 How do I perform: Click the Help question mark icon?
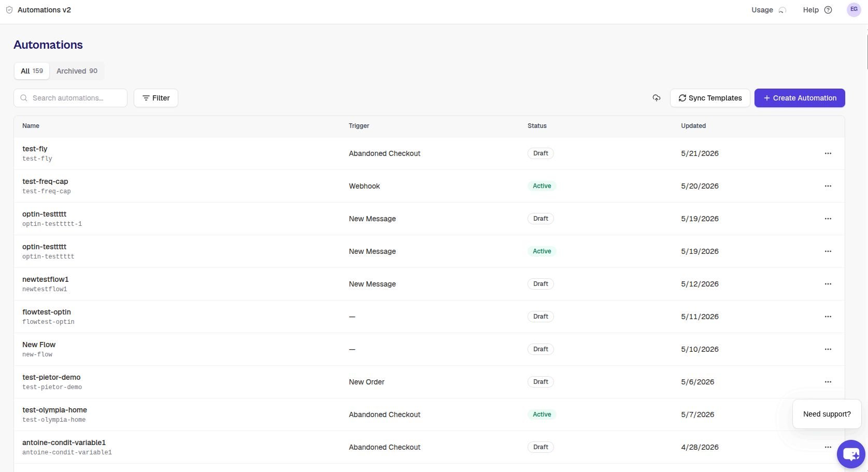pyautogui.click(x=828, y=10)
